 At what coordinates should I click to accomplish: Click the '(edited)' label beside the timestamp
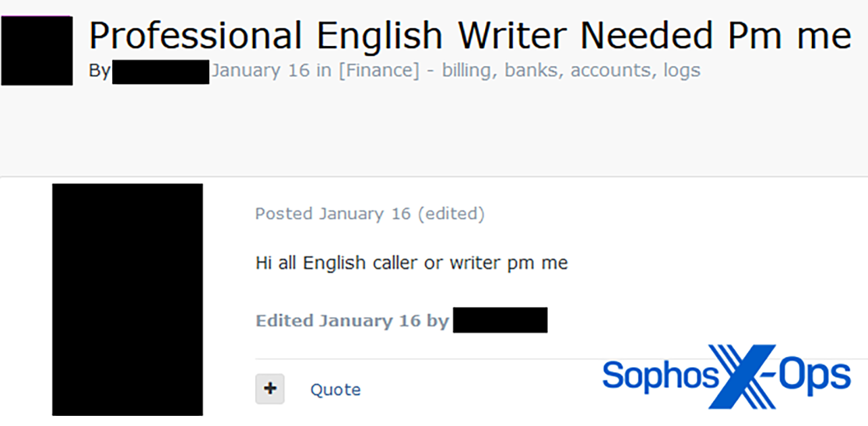click(x=451, y=214)
